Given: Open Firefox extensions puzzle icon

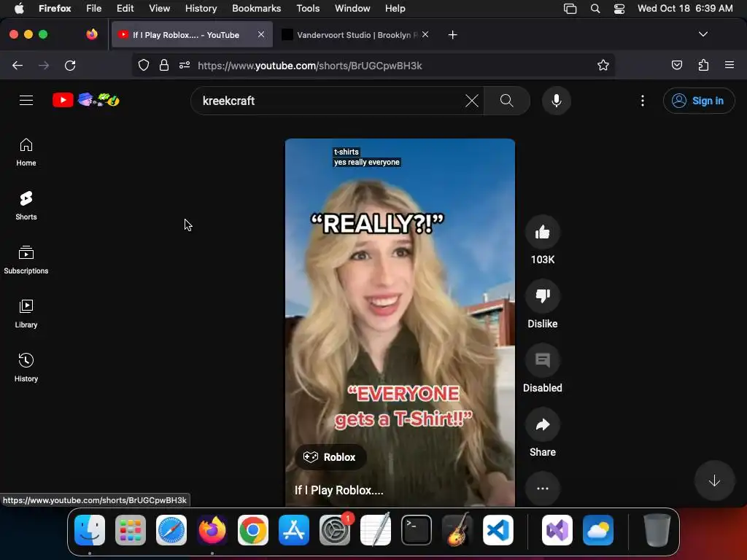Looking at the screenshot, I should coord(704,65).
